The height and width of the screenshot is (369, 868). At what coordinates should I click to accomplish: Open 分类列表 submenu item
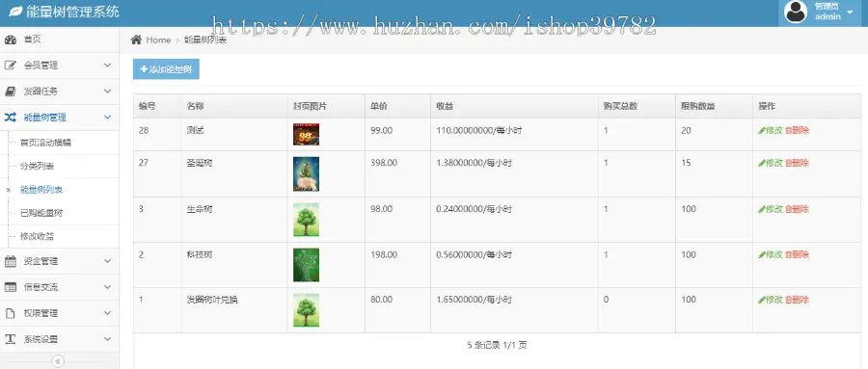[37, 166]
